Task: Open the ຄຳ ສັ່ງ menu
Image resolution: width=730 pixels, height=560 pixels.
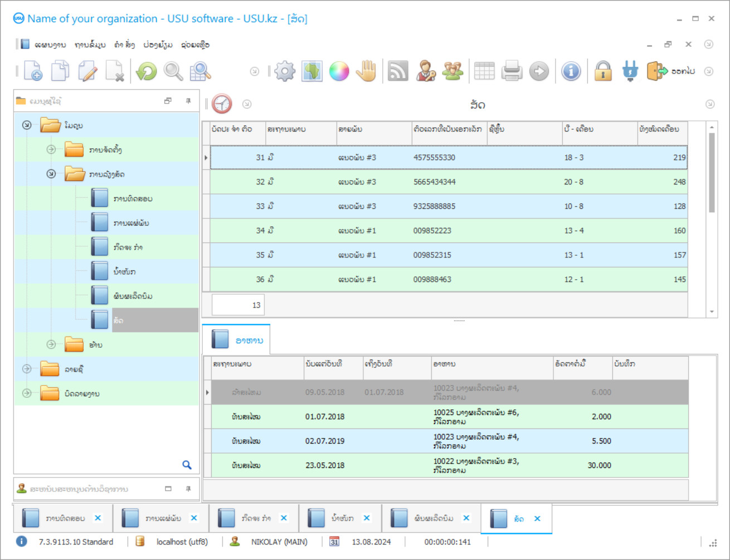Action: click(x=124, y=45)
